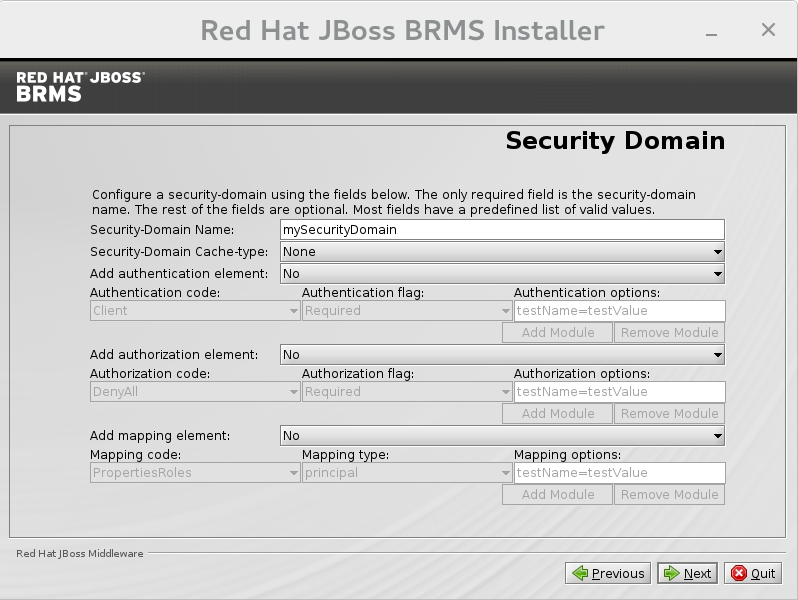Go back with the Previous button
The image size is (798, 600).
coord(608,574)
